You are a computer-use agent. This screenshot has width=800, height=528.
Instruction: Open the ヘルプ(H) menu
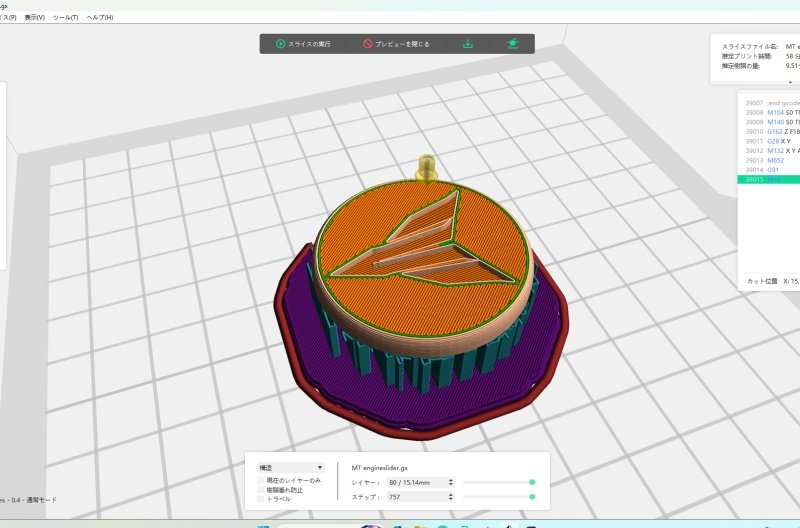click(x=100, y=17)
